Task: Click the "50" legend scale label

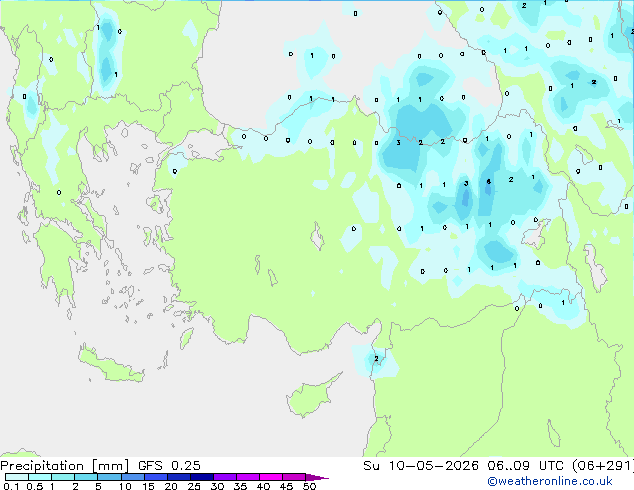Action: (309, 486)
